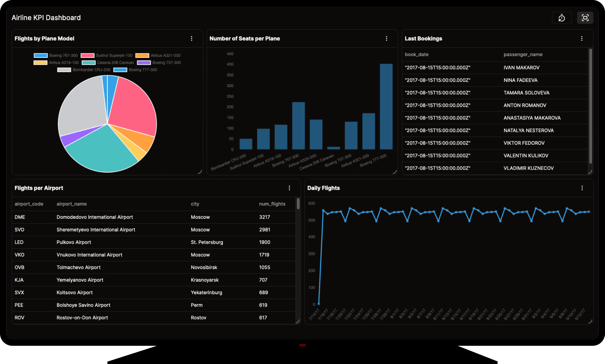Click the Last Bookings table scrollbar
Screen dimensions: 605x364
[590, 107]
